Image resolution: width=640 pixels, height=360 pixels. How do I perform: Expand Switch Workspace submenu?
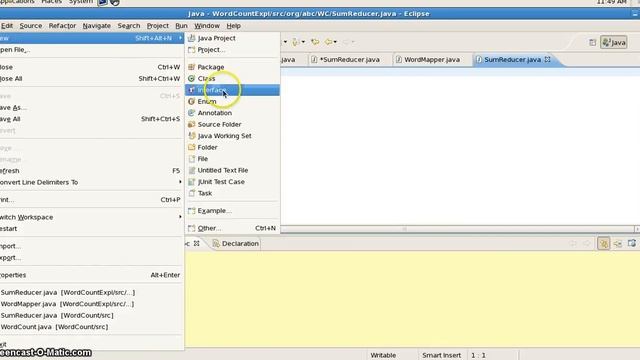(x=91, y=217)
